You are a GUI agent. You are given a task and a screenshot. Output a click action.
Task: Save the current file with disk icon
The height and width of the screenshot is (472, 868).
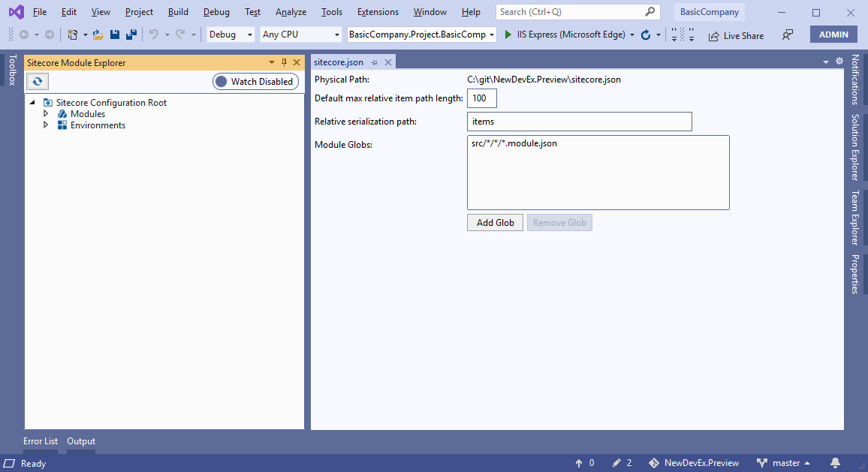(115, 35)
